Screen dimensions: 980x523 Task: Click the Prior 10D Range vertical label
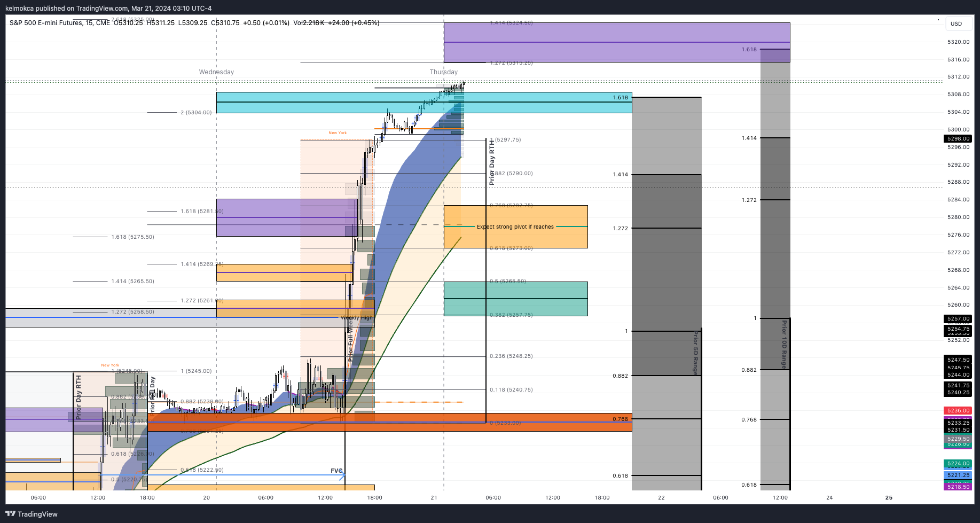(784, 345)
